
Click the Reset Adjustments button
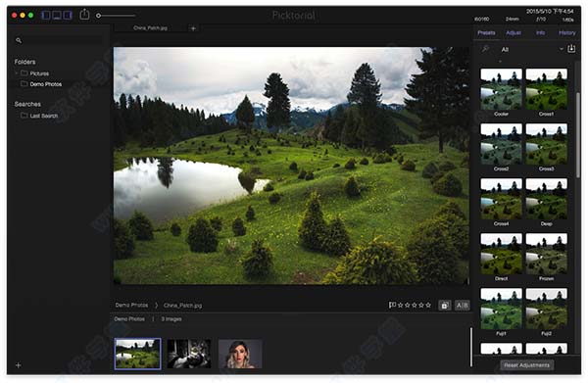(x=526, y=365)
